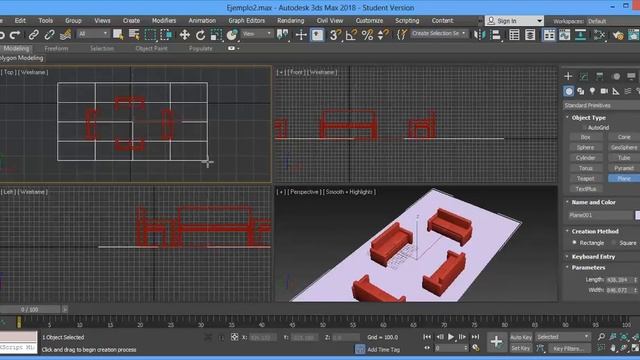Screen dimensions: 640x360
Task: Choose Rectangular Selection Region tool
Action: (x=150, y=35)
